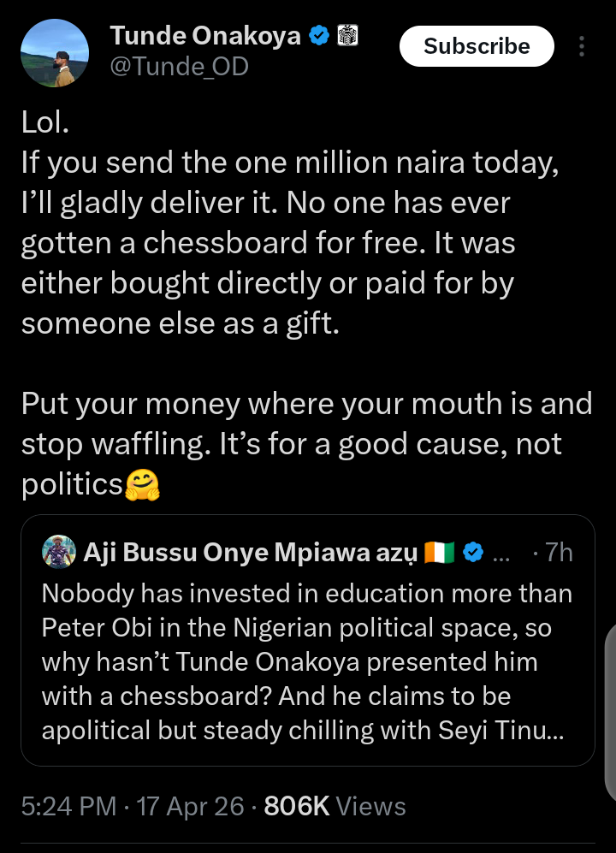Image resolution: width=616 pixels, height=853 pixels.
Task: Open Tunde Onakoya's profile picture
Action: (55, 53)
